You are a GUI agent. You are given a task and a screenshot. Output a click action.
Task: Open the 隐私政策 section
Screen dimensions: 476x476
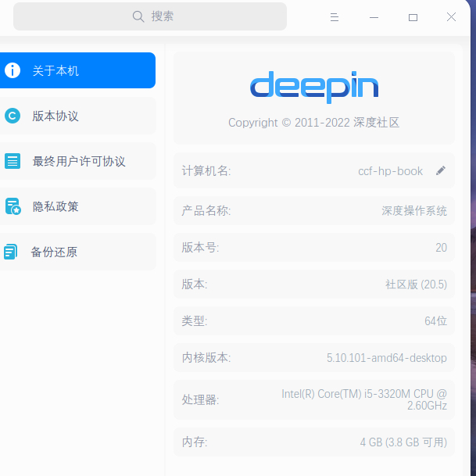click(x=77, y=206)
